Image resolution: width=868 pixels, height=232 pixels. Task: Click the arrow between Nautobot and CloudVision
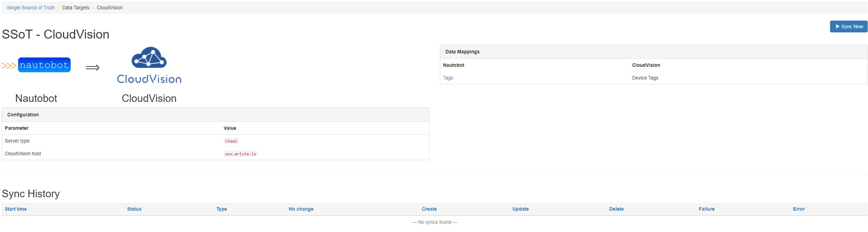tap(93, 67)
